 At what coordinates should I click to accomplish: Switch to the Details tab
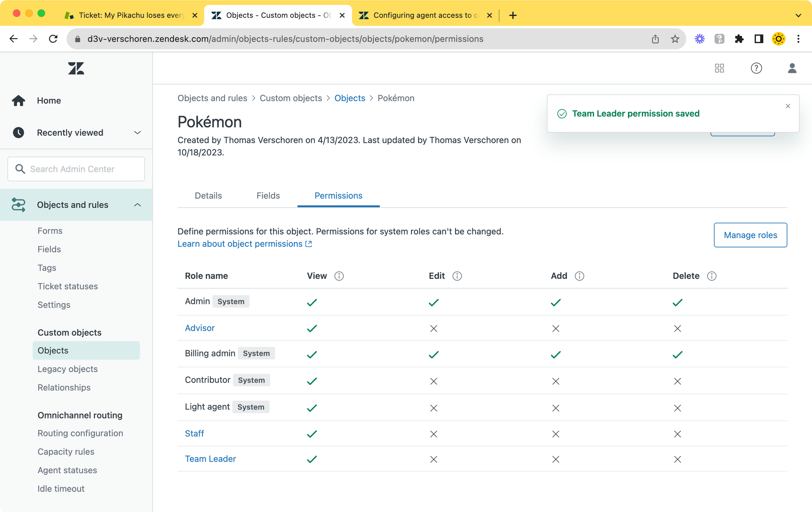[208, 195]
